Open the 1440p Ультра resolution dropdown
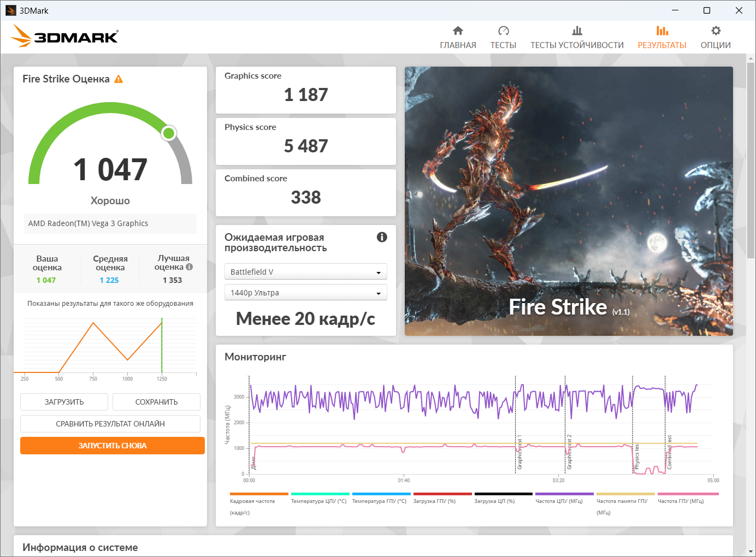This screenshot has width=756, height=557. point(305,293)
